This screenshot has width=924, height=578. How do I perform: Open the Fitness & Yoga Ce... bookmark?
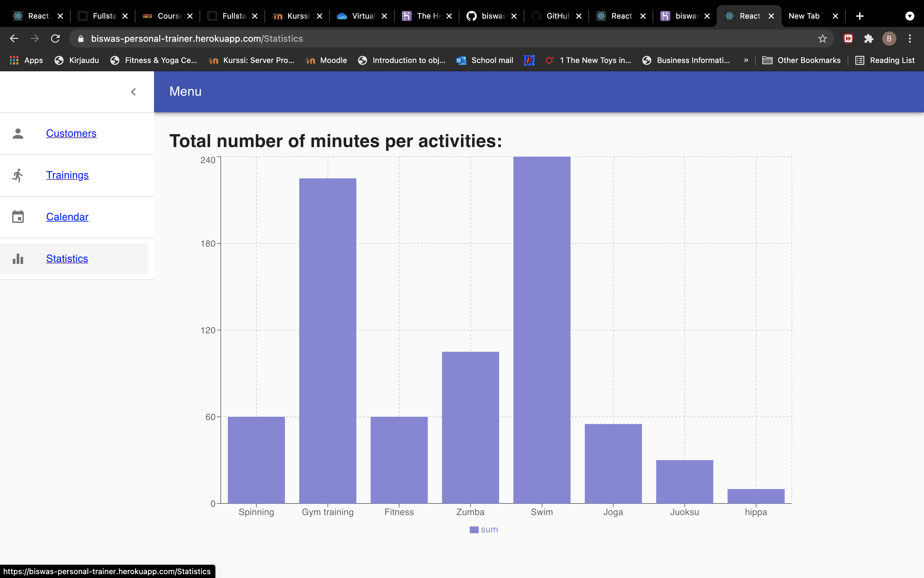coord(153,60)
